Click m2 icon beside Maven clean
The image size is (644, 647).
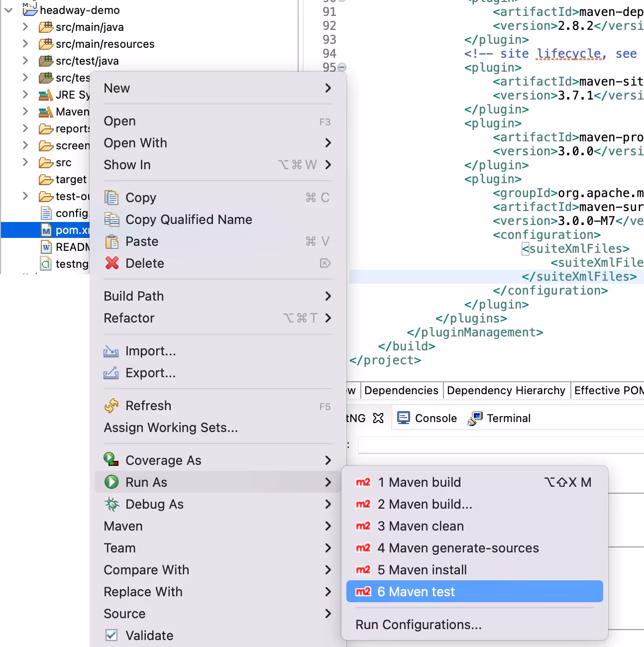pos(363,526)
